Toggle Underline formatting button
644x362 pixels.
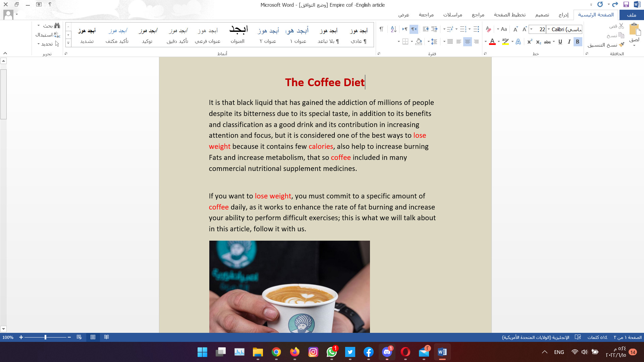click(x=560, y=42)
